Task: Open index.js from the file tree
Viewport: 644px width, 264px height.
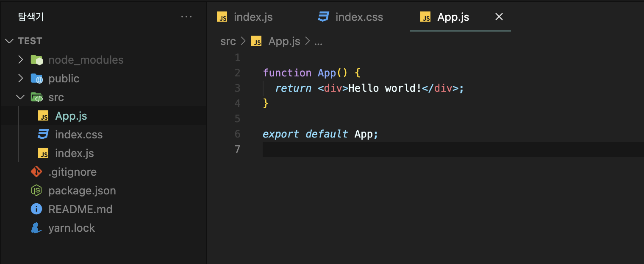Action: click(x=74, y=153)
